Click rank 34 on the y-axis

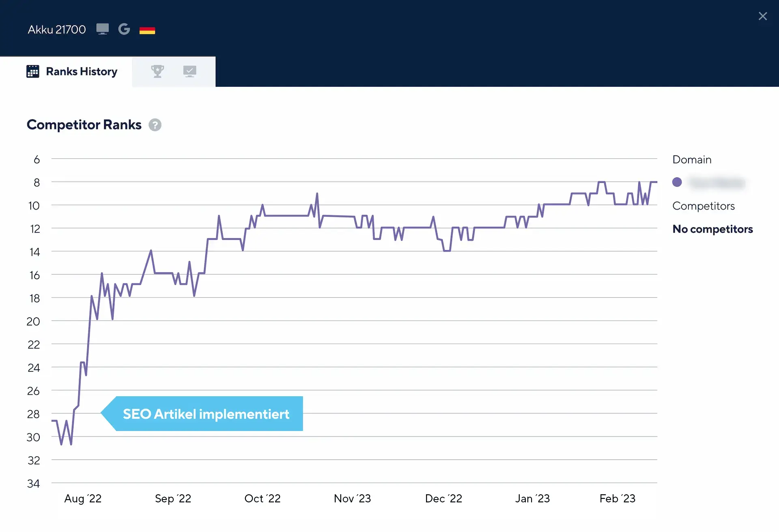click(x=34, y=484)
